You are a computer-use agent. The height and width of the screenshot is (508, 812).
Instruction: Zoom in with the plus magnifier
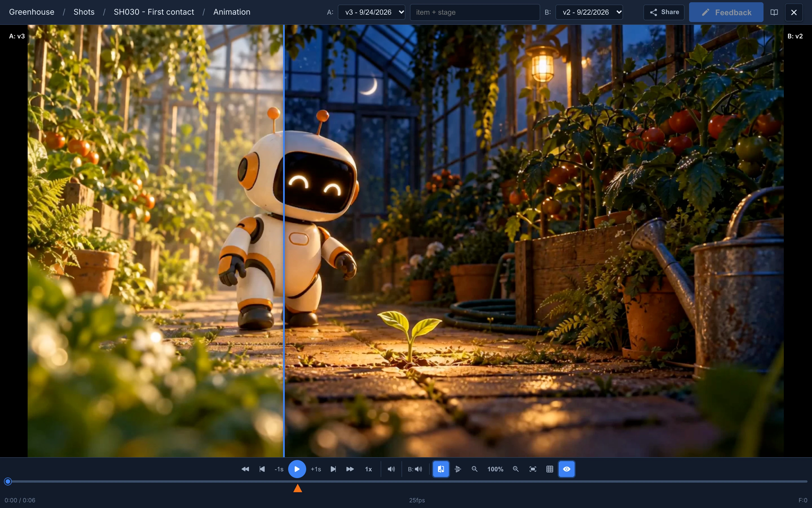pyautogui.click(x=516, y=469)
